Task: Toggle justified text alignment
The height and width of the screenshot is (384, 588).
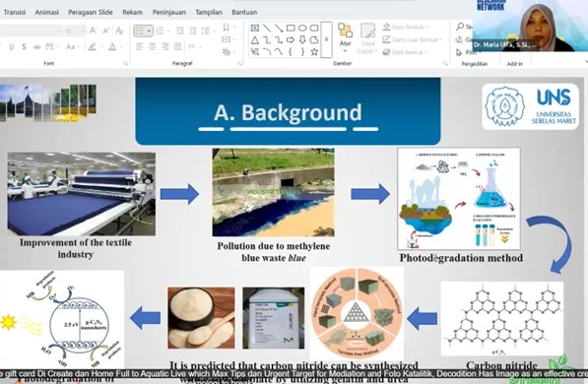Action: (177, 46)
